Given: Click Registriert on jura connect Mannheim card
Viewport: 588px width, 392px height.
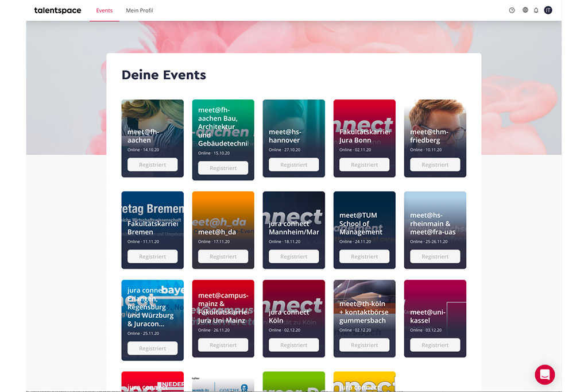Looking at the screenshot, I should pyautogui.click(x=293, y=256).
